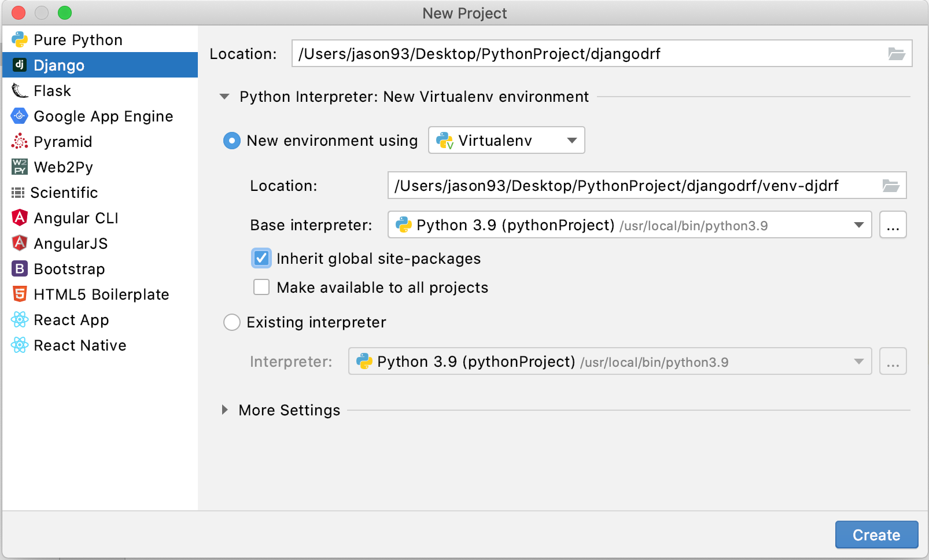Click the Pyramid project icon
The height and width of the screenshot is (560, 929).
(x=20, y=141)
